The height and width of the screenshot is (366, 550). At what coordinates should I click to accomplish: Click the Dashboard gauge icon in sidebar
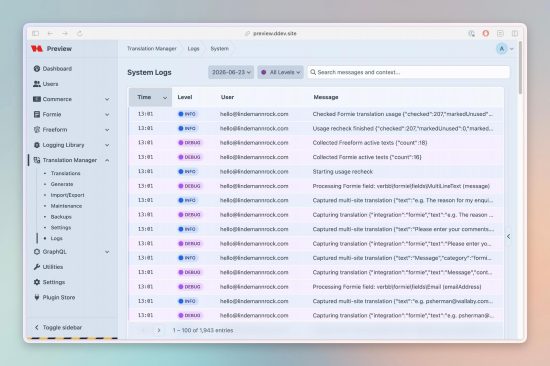pos(36,68)
